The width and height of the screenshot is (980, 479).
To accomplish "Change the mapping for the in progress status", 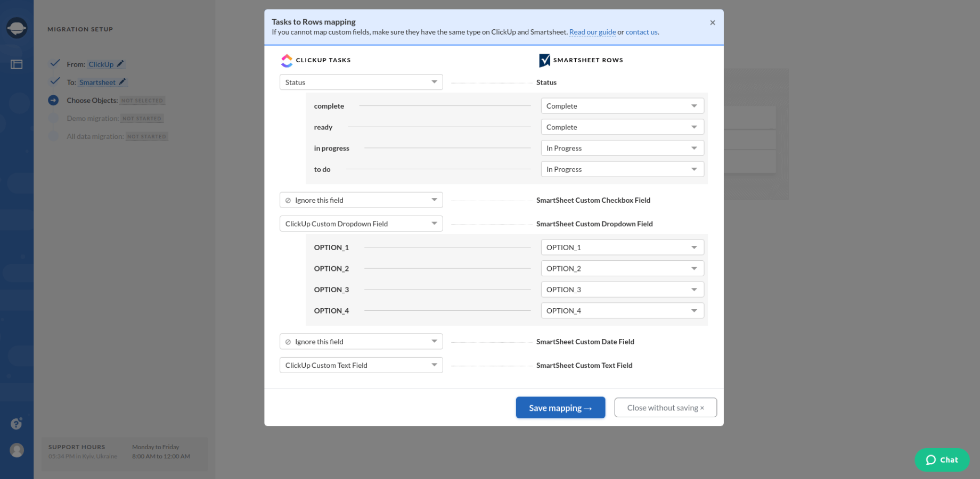I will tap(622, 148).
